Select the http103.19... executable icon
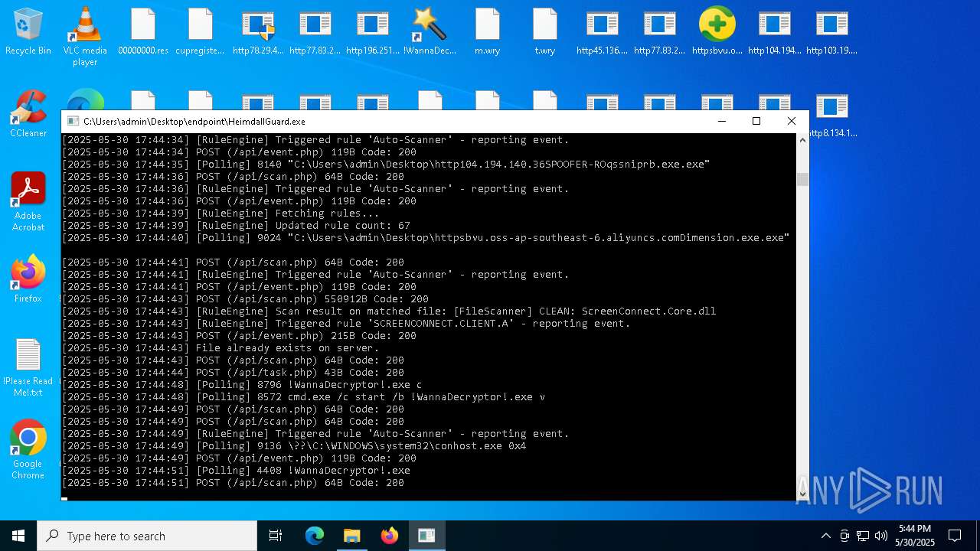Image resolution: width=980 pixels, height=551 pixels. point(831,31)
